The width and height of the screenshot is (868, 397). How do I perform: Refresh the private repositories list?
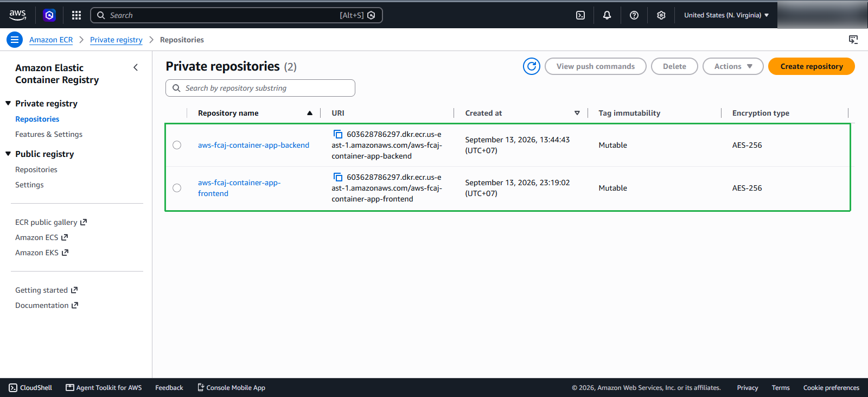(532, 66)
